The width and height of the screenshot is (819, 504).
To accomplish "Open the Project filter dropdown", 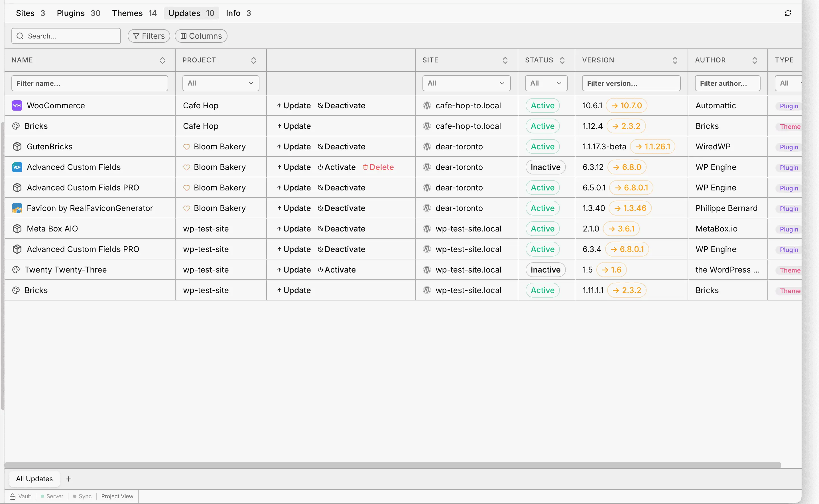I will pos(221,83).
